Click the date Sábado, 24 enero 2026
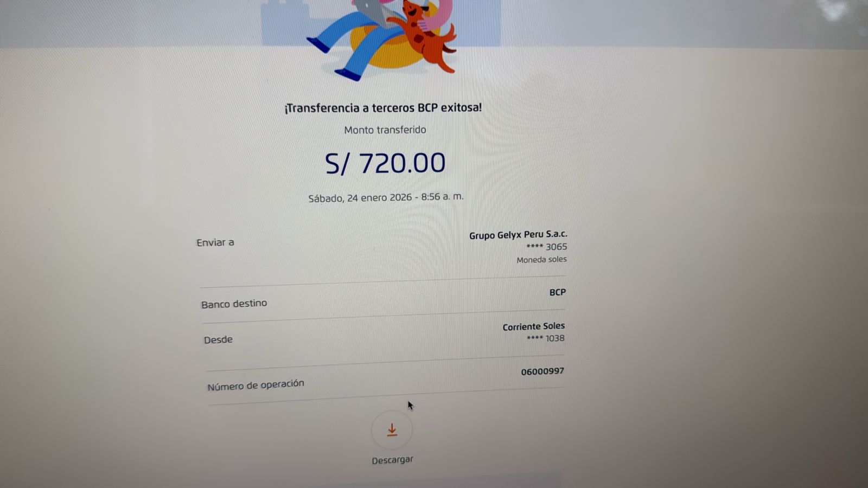Viewport: 868px width, 488px height. tap(360, 198)
